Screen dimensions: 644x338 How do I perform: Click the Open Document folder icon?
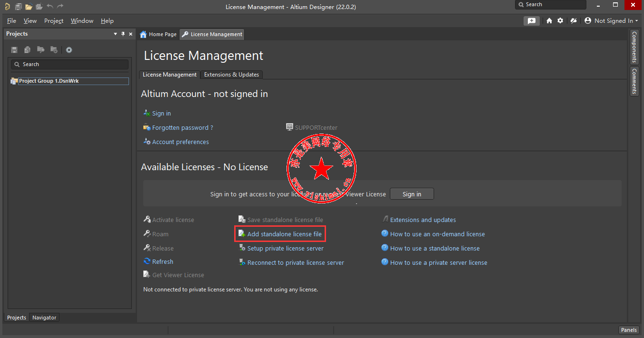tap(29, 7)
